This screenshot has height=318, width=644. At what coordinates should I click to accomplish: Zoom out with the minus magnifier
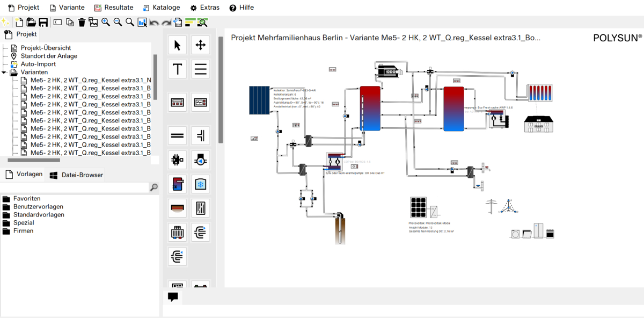[118, 22]
